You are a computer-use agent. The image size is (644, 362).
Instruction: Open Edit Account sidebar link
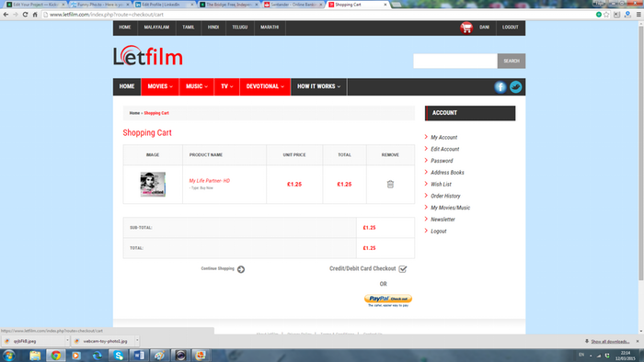[x=444, y=149]
